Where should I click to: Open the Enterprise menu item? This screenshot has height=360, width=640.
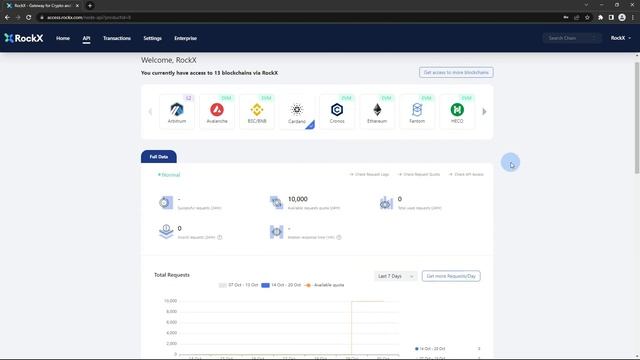(185, 38)
